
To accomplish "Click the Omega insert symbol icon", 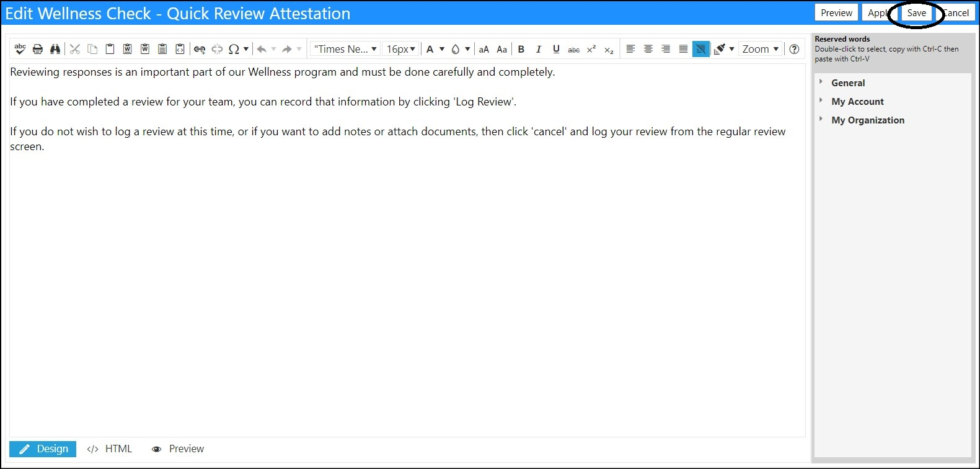I will point(234,49).
